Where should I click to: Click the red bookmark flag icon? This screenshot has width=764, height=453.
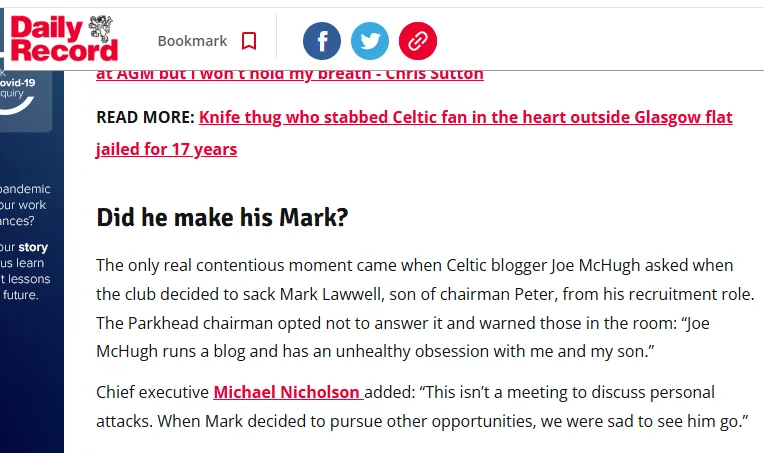(249, 41)
